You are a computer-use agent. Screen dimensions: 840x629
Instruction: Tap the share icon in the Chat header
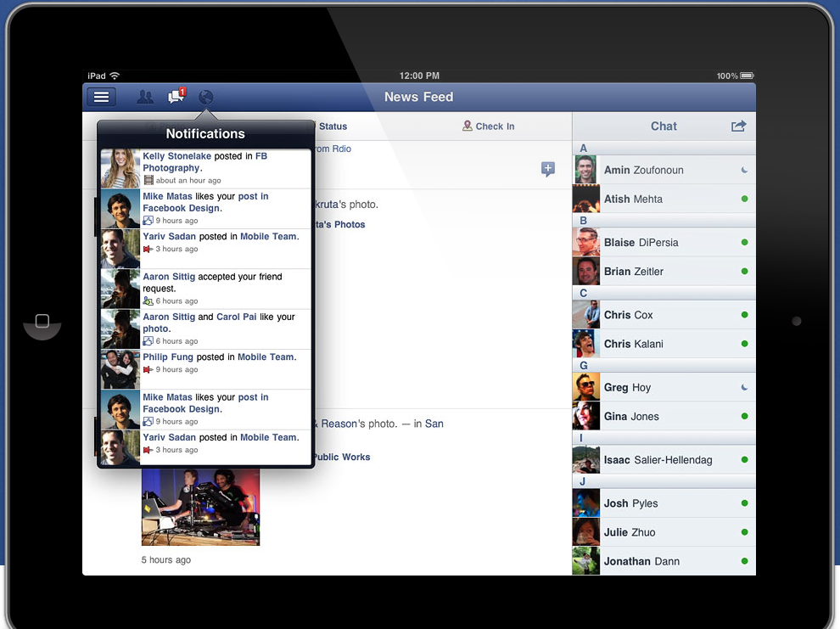coord(739,126)
